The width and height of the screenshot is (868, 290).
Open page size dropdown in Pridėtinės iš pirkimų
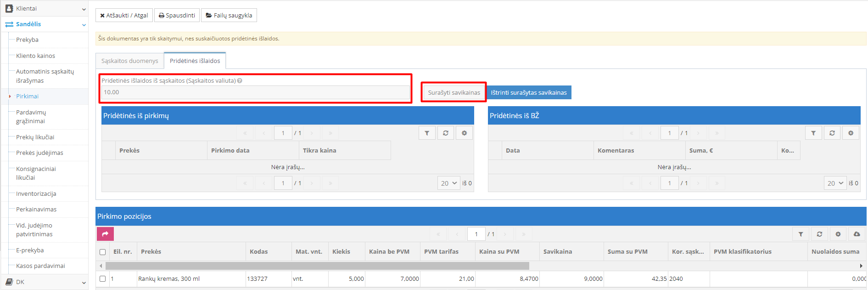(448, 183)
